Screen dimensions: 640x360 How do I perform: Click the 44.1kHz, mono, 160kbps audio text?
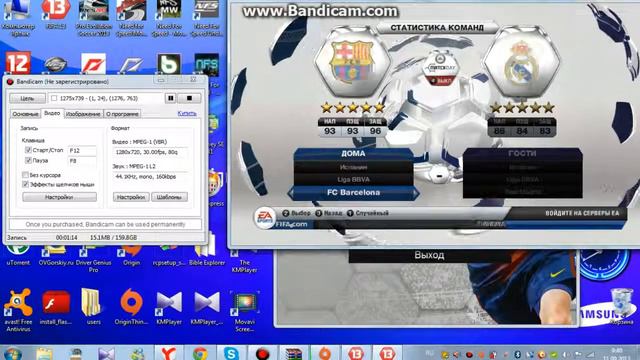coord(146,177)
